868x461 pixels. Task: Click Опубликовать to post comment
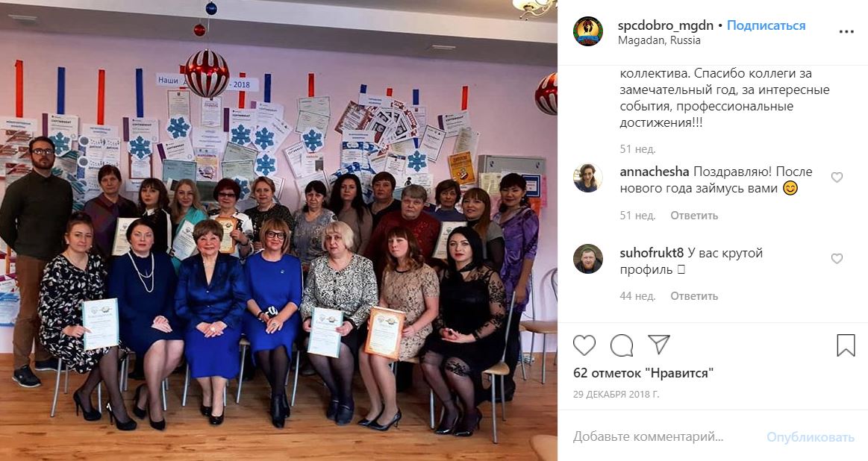pyautogui.click(x=811, y=437)
